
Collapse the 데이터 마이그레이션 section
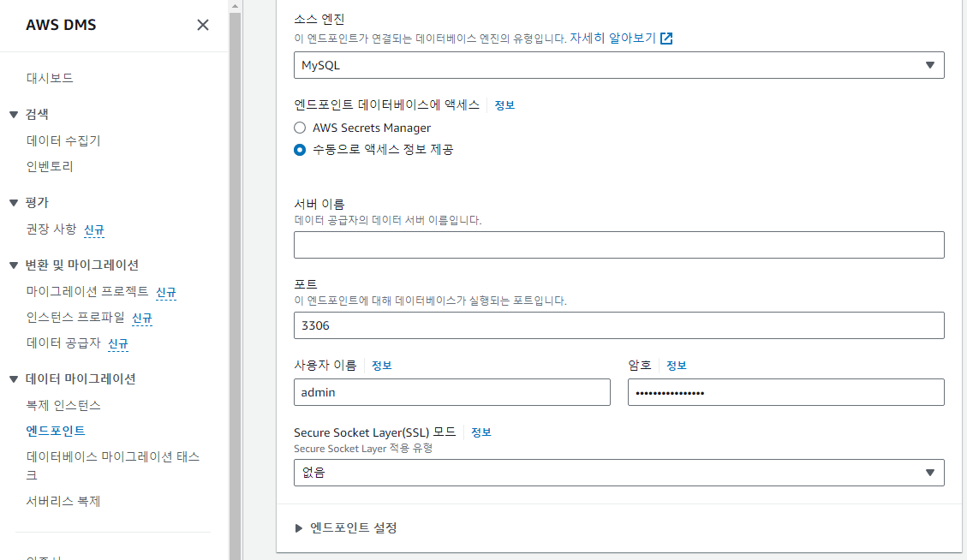14,378
